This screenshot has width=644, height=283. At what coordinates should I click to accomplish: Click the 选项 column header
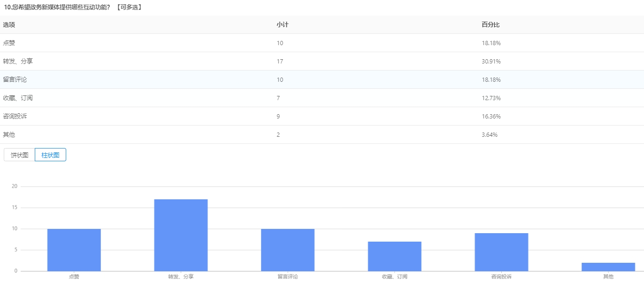click(9, 24)
